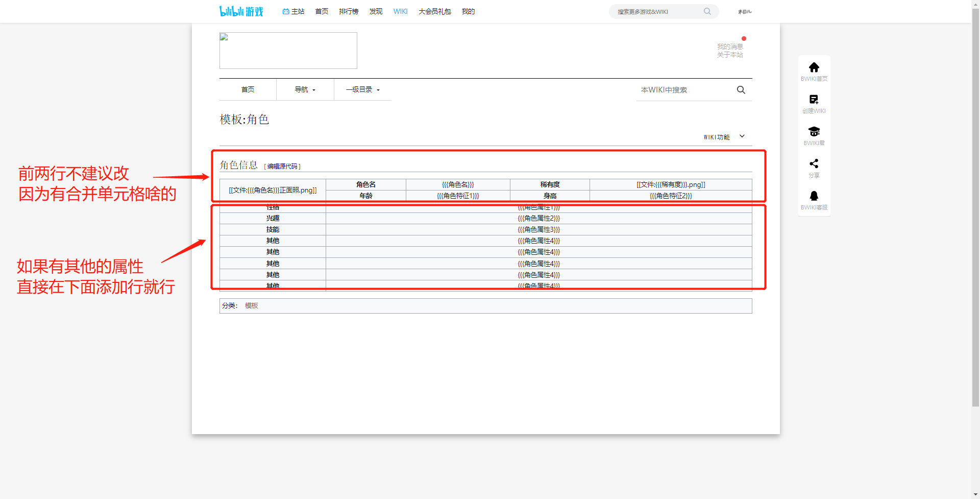The image size is (980, 499).
Task: Open 我的 in top navigation
Action: pyautogui.click(x=468, y=11)
